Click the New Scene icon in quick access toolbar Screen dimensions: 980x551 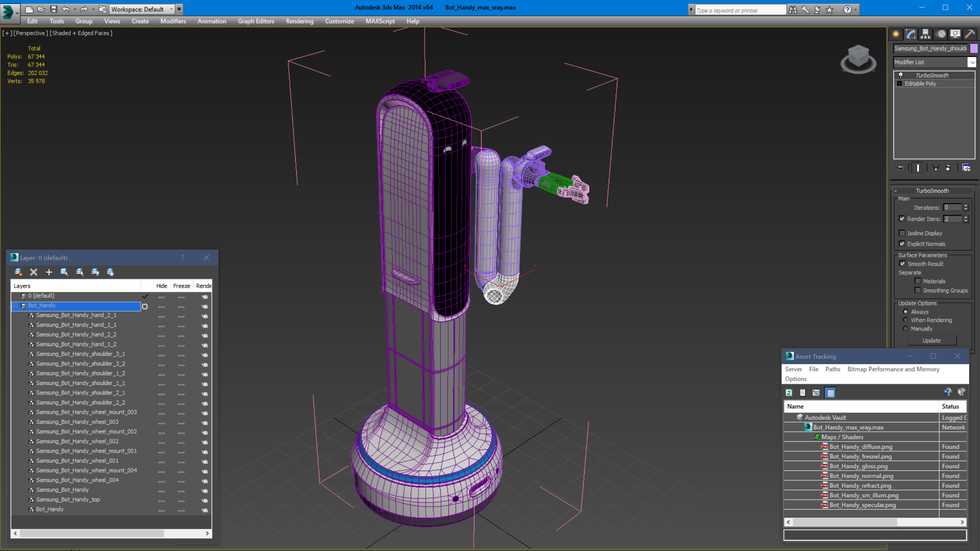coord(29,9)
